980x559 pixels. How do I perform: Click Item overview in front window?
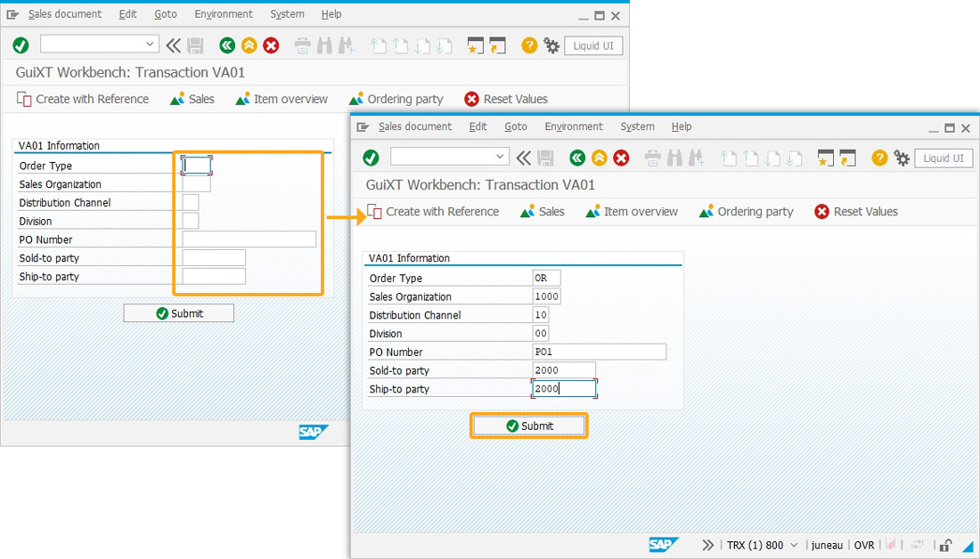[x=632, y=212]
